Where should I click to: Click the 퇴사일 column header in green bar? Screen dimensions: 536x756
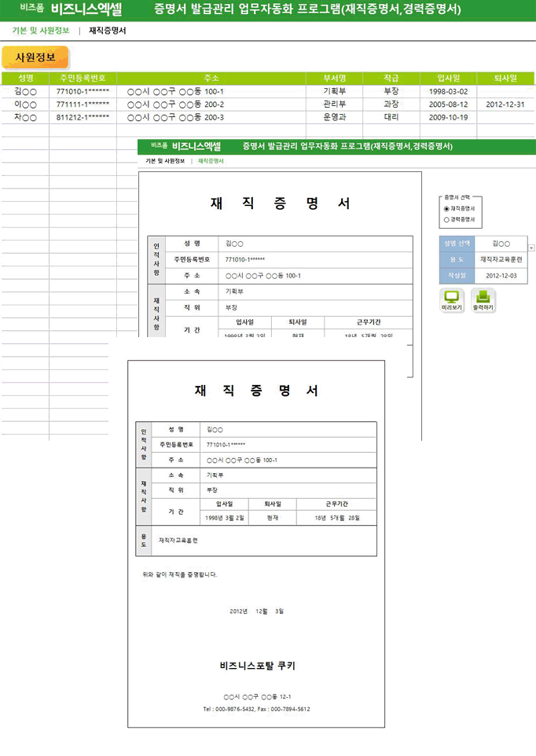tap(505, 78)
